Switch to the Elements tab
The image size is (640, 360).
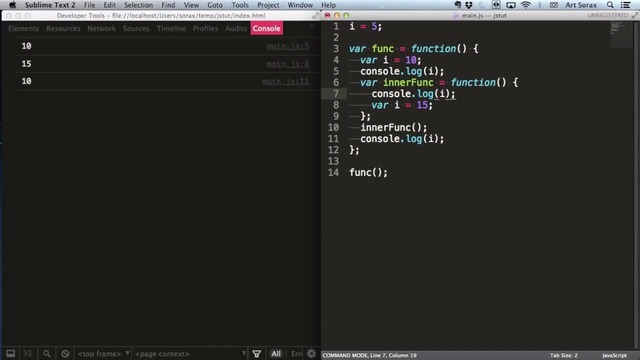(23, 29)
